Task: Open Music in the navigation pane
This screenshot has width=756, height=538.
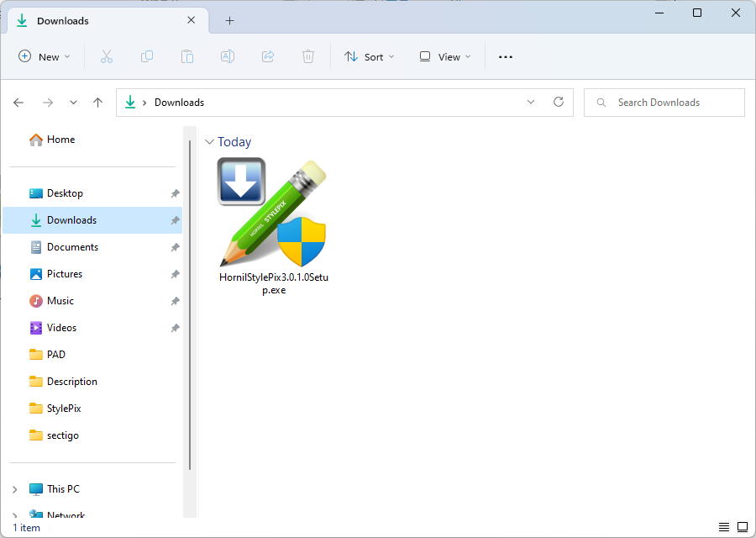Action: (x=92, y=301)
